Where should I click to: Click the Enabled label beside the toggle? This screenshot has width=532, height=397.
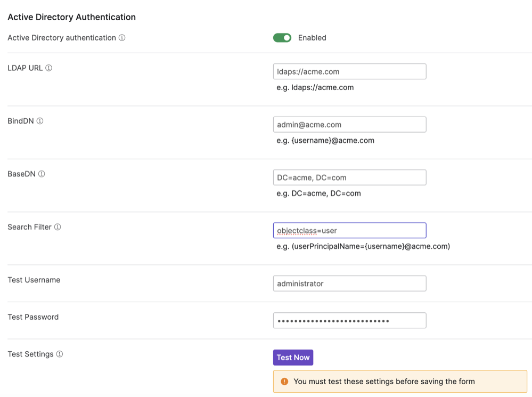[x=312, y=38]
